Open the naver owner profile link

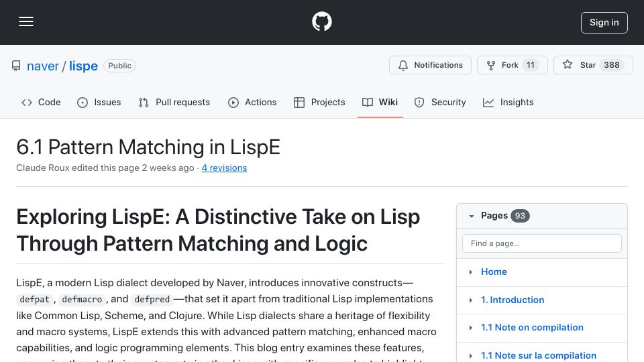point(43,66)
